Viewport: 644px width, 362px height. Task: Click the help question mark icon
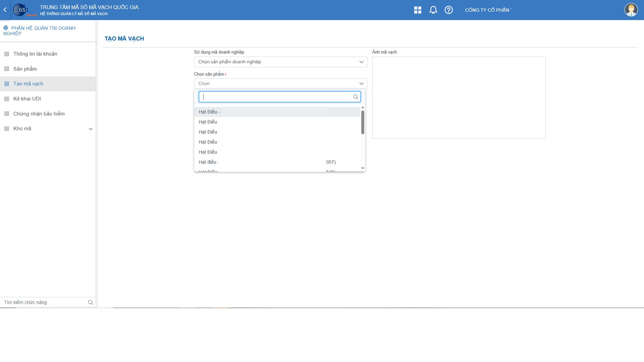click(448, 10)
